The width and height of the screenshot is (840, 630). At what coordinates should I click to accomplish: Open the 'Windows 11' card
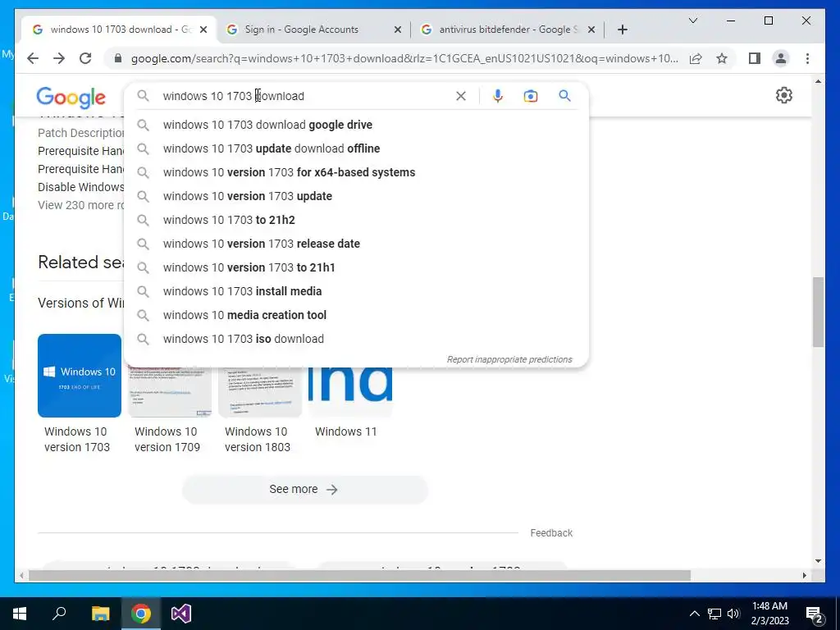(x=349, y=403)
